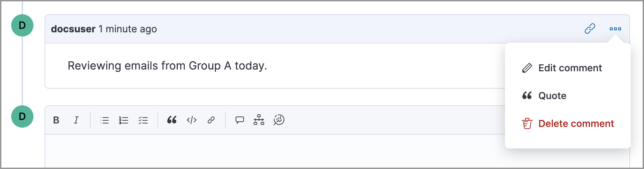
Task: Click the "1 minute ago" timestamp
Action: [x=128, y=29]
